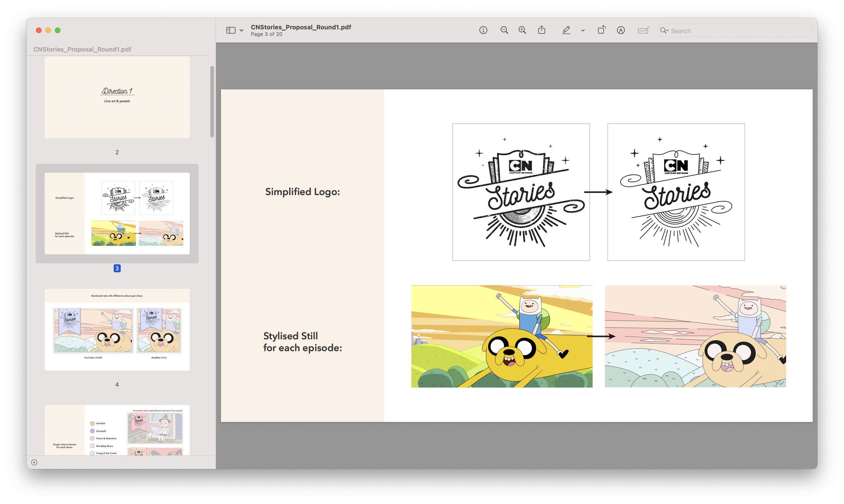Click the sidebar vertical scrollbar

click(x=212, y=102)
